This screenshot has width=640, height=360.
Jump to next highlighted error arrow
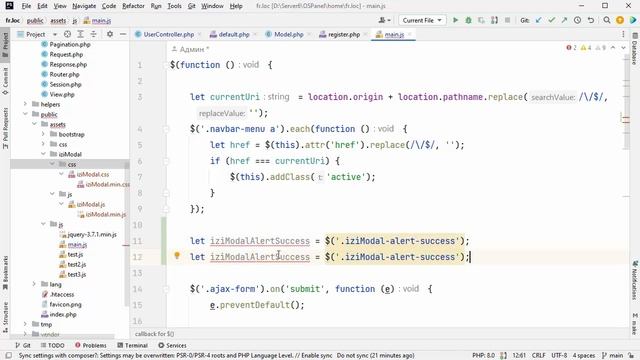623,48
